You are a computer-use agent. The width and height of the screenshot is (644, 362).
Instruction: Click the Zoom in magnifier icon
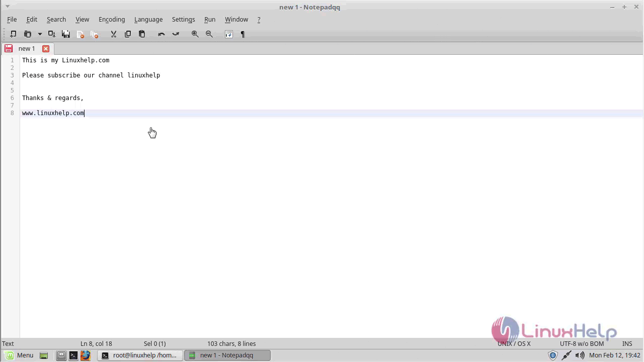[x=195, y=34]
